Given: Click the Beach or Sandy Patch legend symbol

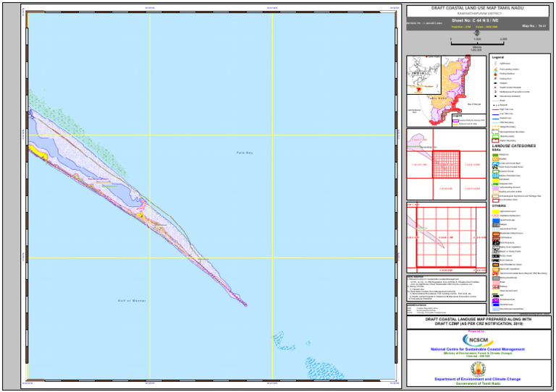Looking at the screenshot, I should tap(496, 251).
